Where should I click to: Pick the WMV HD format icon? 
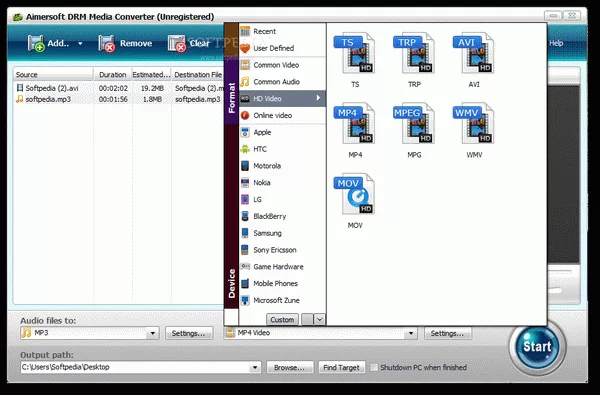474,123
